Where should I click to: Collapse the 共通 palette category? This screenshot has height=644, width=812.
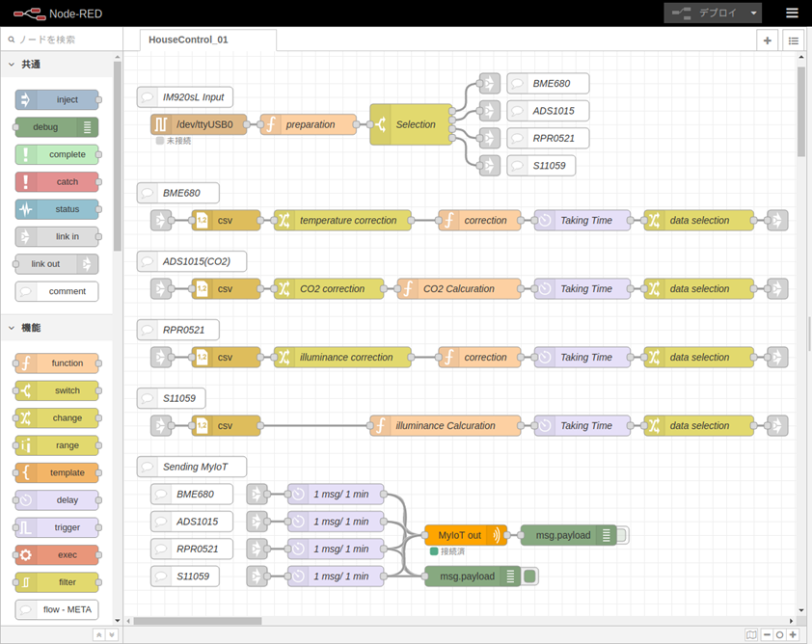[x=13, y=65]
